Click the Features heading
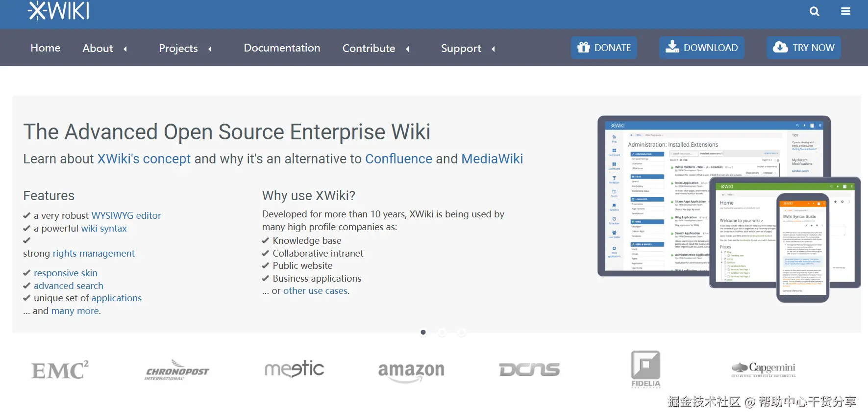This screenshot has height=420, width=868. [x=49, y=196]
